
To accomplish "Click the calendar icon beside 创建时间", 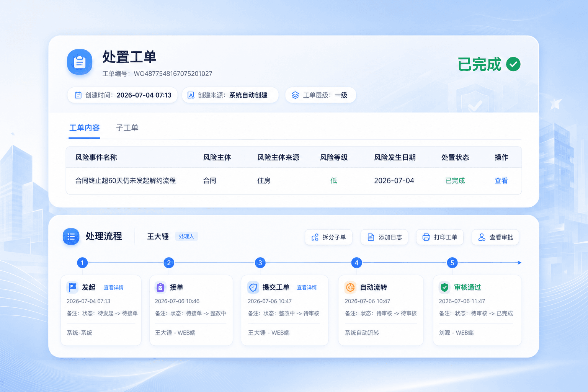I will 78,95.
